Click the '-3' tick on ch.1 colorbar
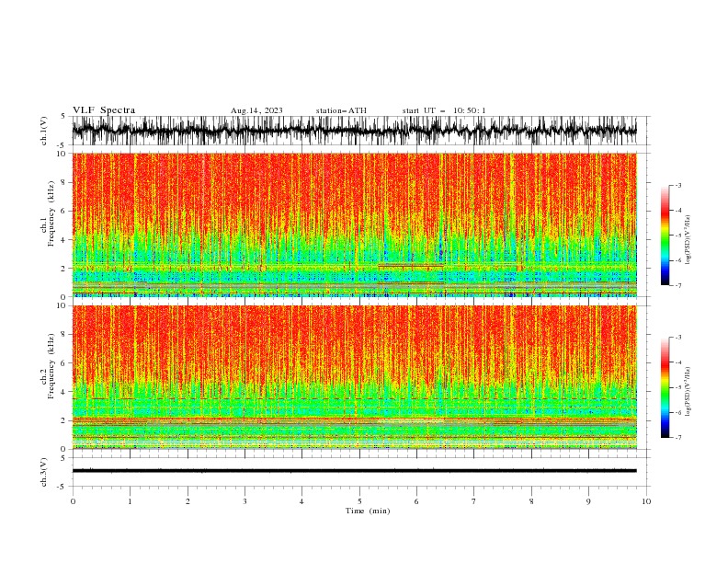This screenshot has height=563, width=728. coord(678,185)
